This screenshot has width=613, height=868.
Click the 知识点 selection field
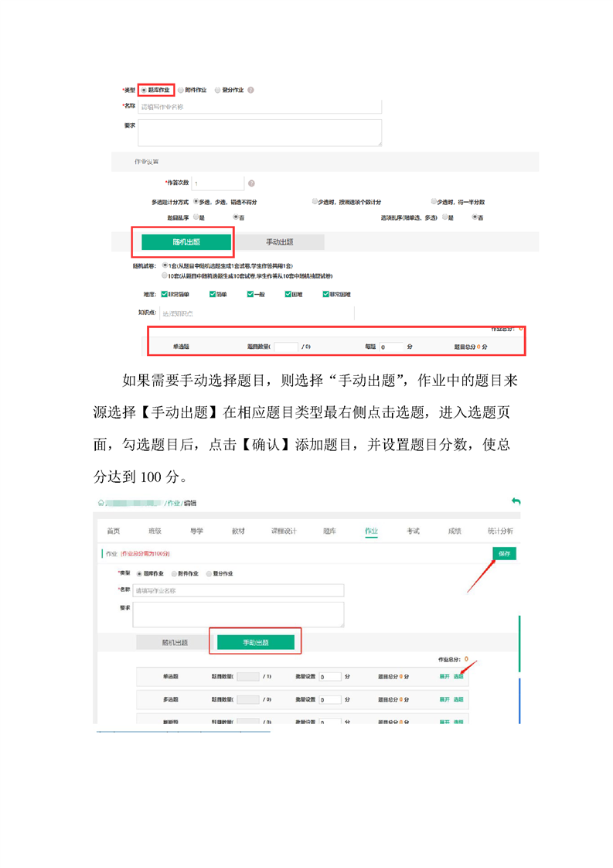257,313
